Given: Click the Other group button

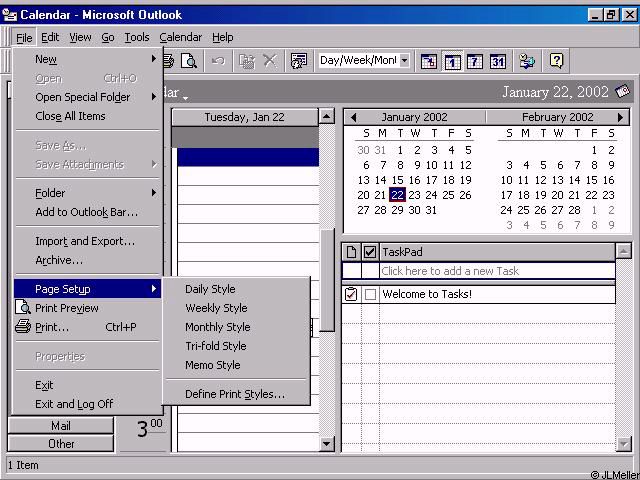Looking at the screenshot, I should coord(61,444).
